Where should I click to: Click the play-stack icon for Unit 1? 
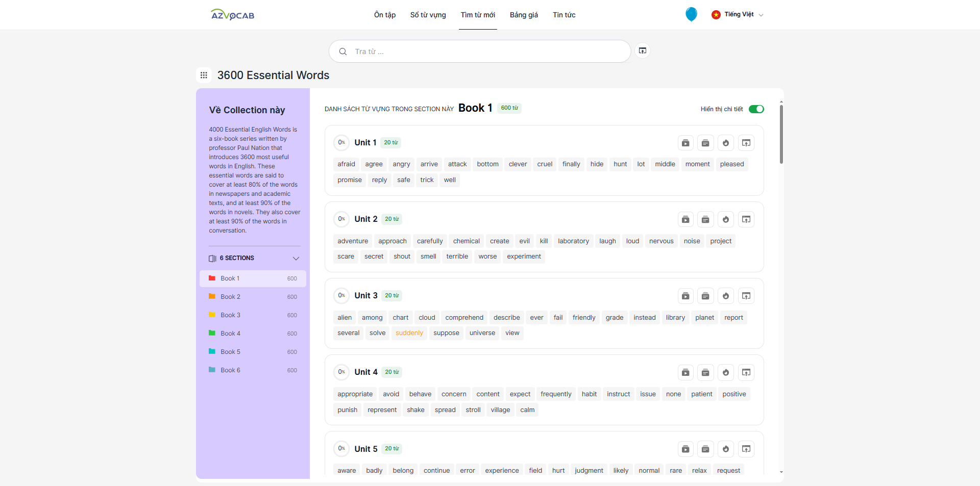685,143
